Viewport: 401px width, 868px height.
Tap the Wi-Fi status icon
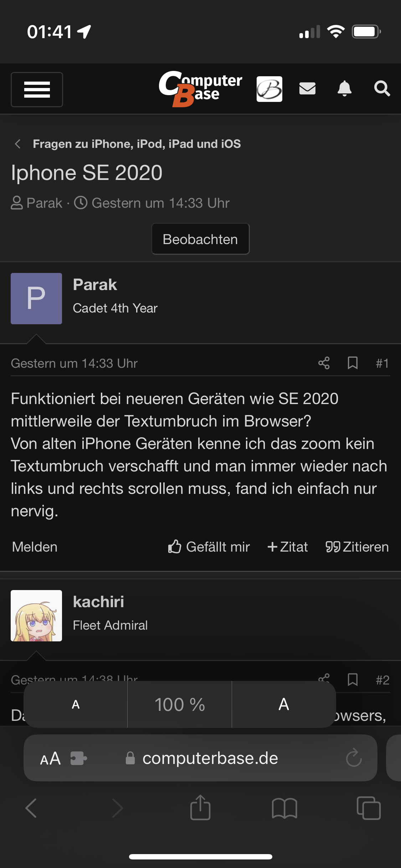pyautogui.click(x=336, y=32)
